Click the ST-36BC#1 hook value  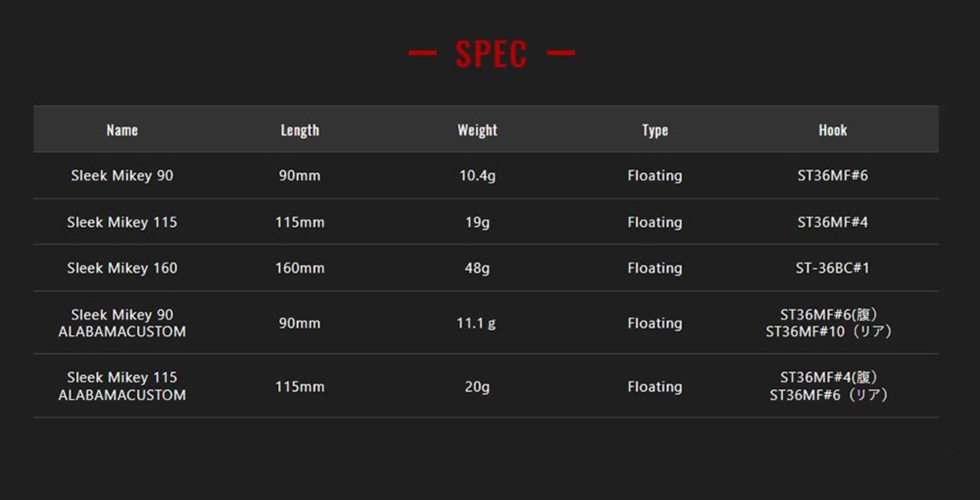pos(832,268)
